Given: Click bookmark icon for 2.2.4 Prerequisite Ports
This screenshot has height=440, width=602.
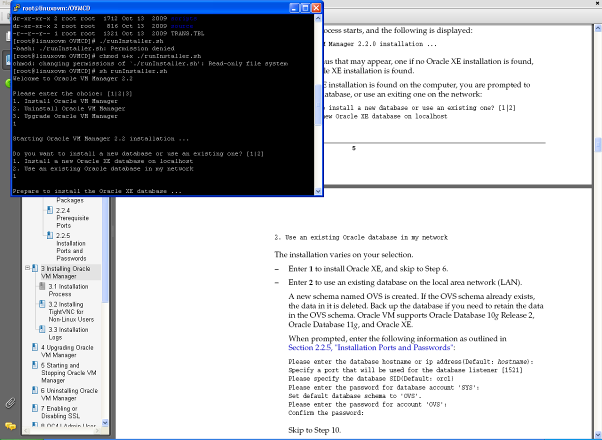Looking at the screenshot, I should (x=50, y=210).
